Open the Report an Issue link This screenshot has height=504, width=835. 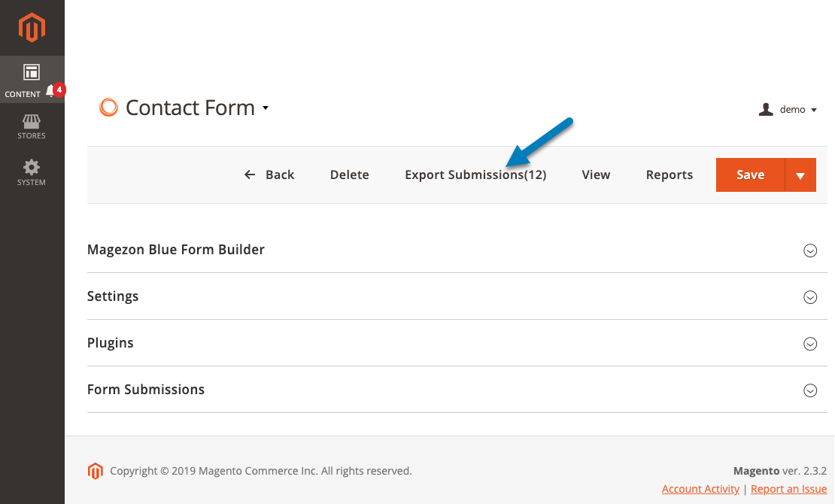(788, 489)
